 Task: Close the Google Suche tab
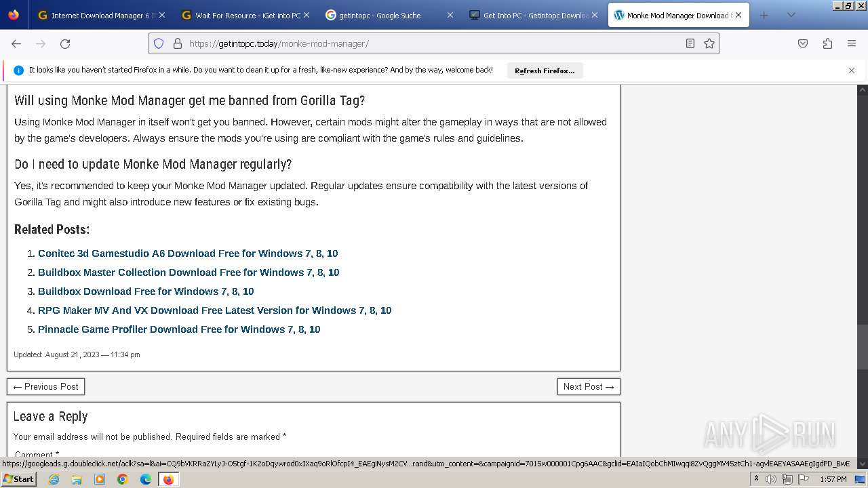pyautogui.click(x=450, y=15)
